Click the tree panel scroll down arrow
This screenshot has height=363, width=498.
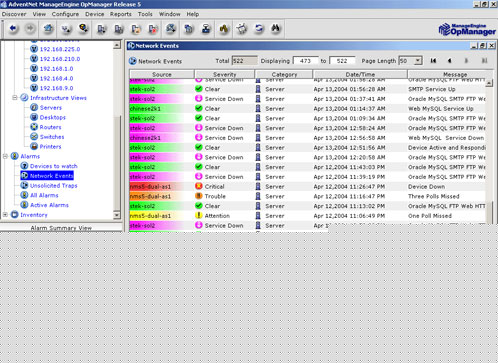(117, 215)
